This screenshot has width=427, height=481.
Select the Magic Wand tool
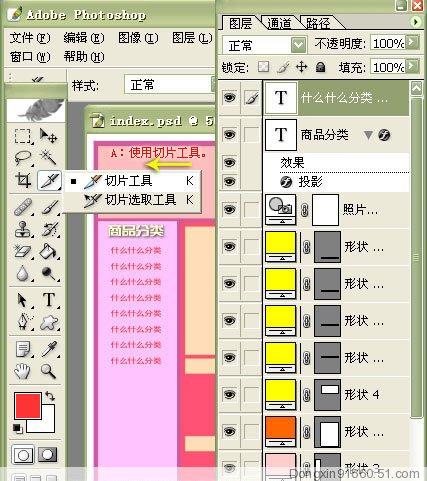(49, 158)
